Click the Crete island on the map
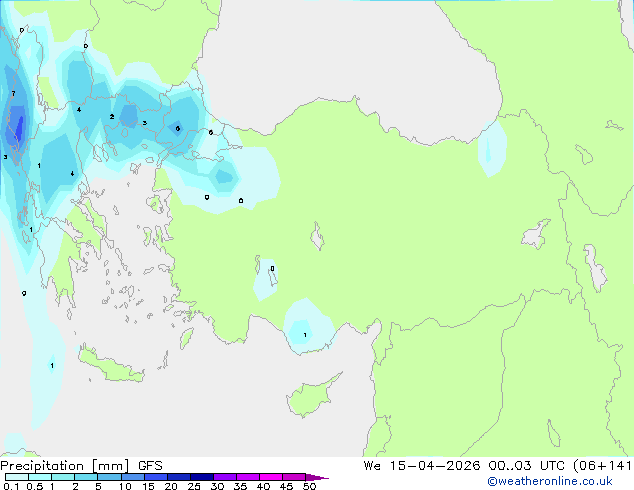 110,366
